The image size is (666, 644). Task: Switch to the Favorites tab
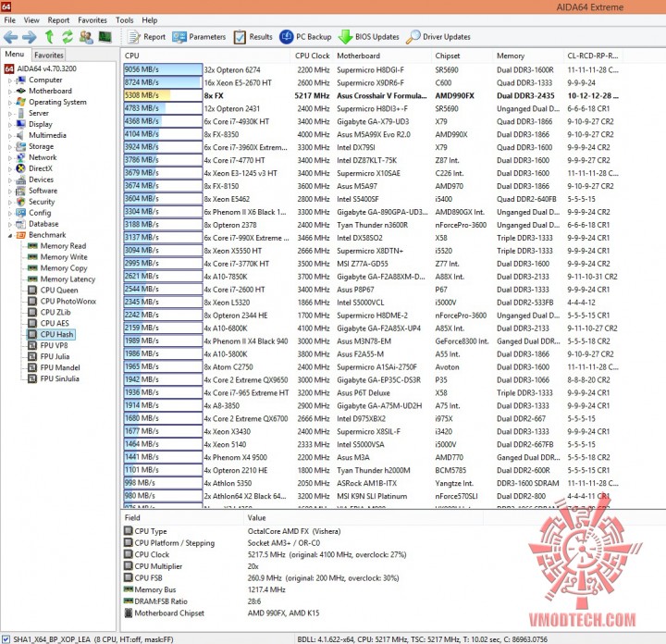coord(49,56)
